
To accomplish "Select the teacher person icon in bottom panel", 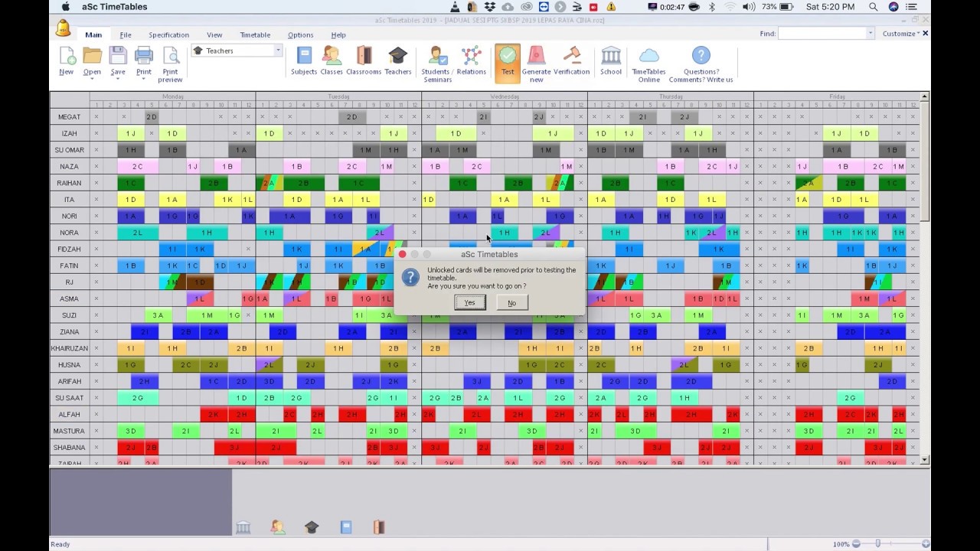I will tap(278, 527).
